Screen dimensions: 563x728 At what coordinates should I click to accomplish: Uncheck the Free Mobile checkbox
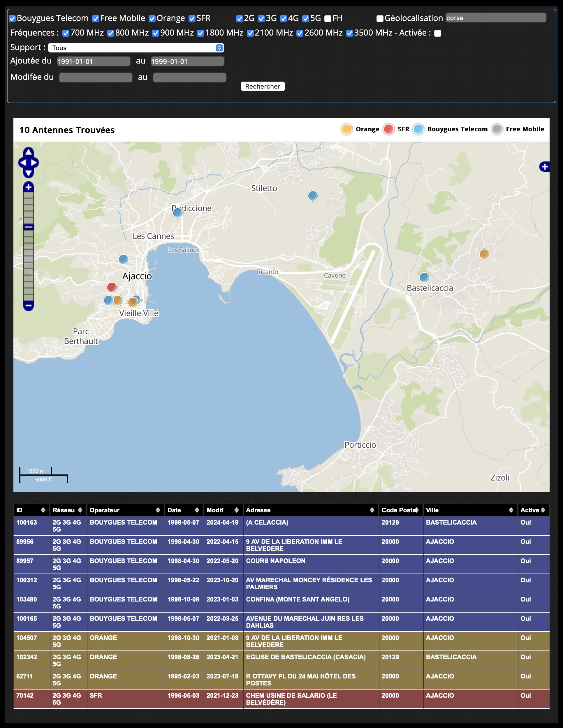tap(96, 19)
